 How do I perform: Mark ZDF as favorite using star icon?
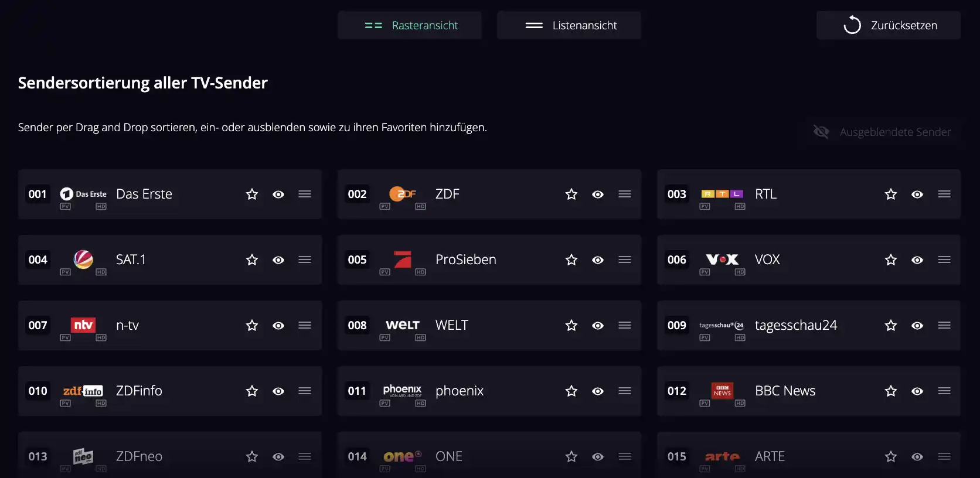571,194
